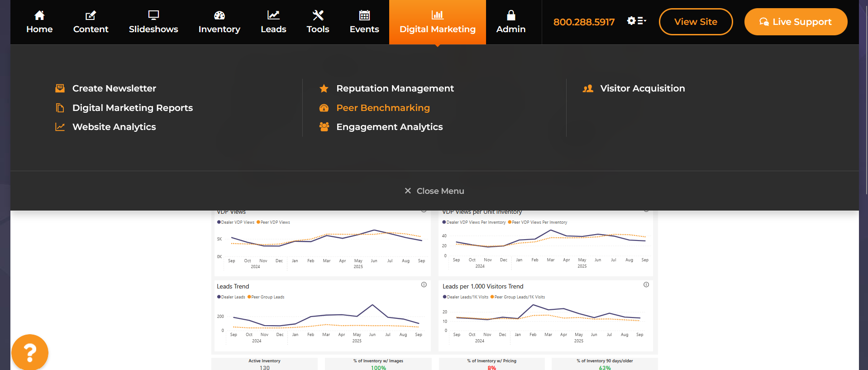Expand the gear settings dropdown

(x=636, y=21)
